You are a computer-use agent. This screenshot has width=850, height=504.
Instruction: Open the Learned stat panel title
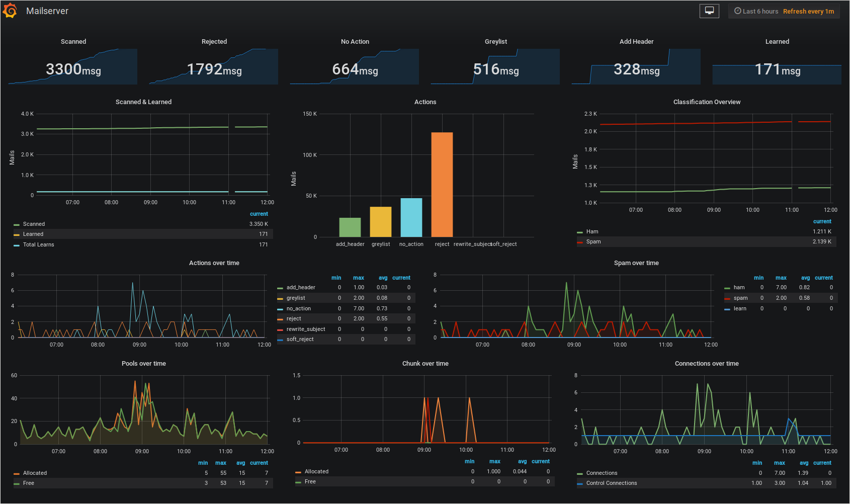777,42
